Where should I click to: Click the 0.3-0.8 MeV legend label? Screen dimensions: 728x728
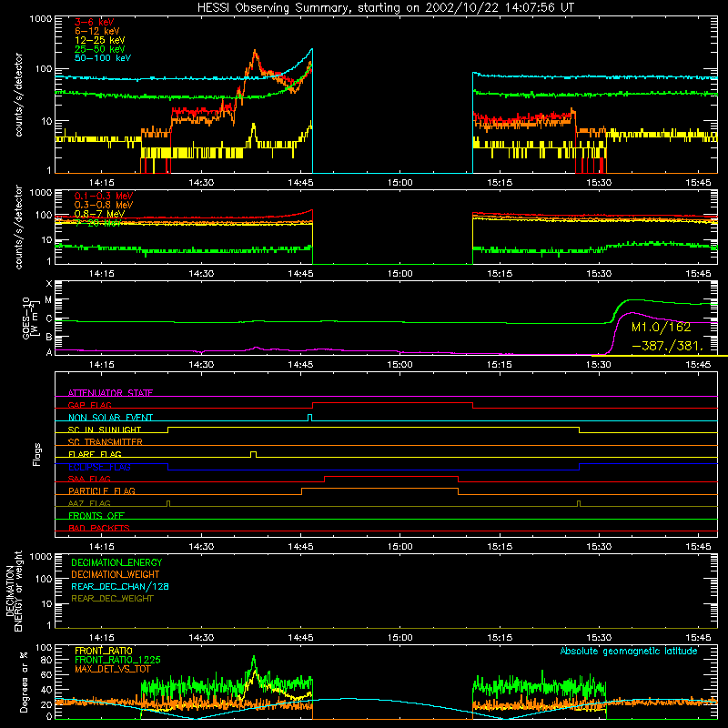104,205
